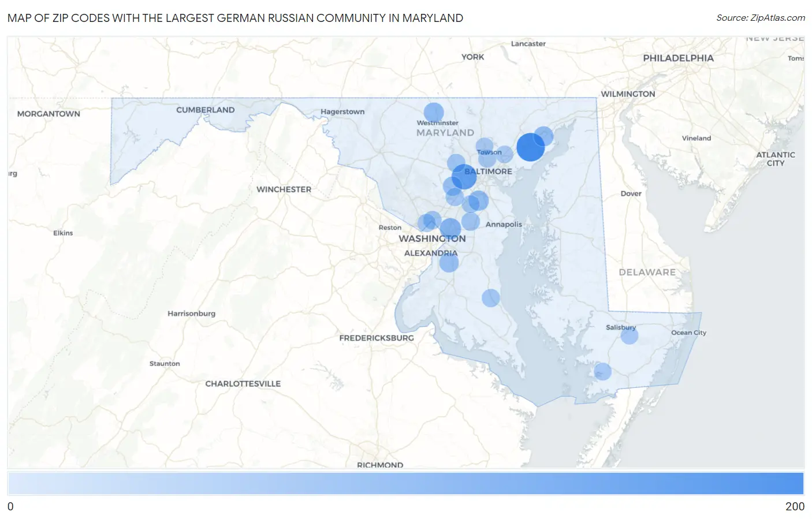Click the CHARLOTTESVILLE map label
Image resolution: width=812 pixels, height=519 pixels.
243,383
